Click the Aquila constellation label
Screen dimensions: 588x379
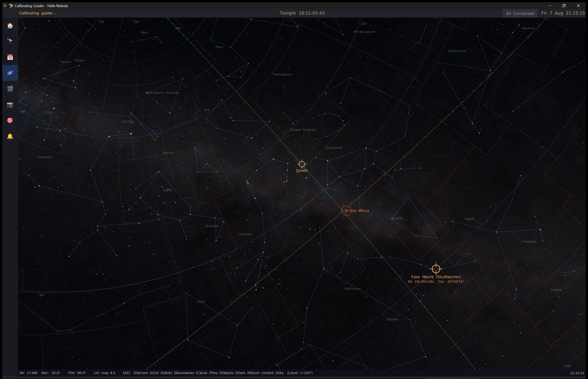point(470,219)
